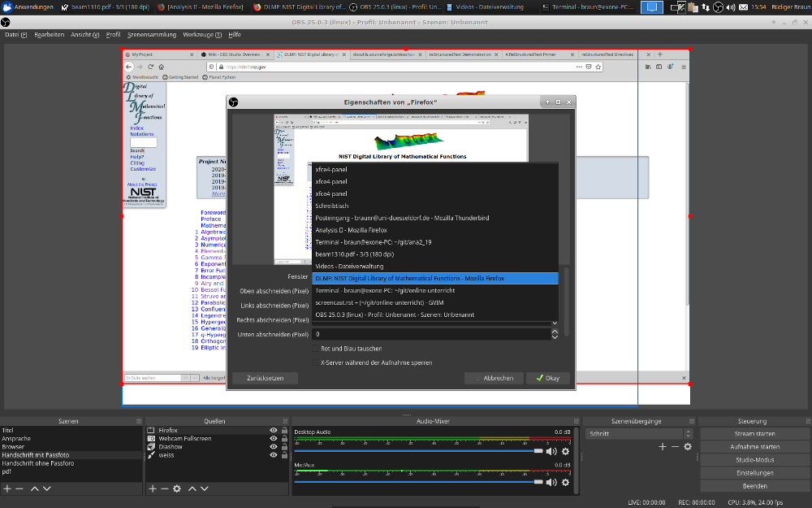Click the Xfce Anwendungen menu icon

pos(7,7)
